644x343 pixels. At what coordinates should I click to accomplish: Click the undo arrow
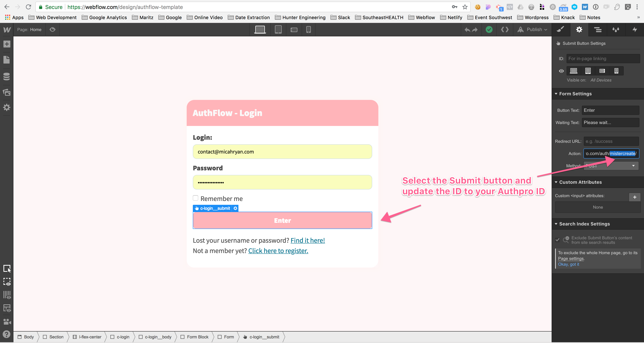pyautogui.click(x=467, y=30)
